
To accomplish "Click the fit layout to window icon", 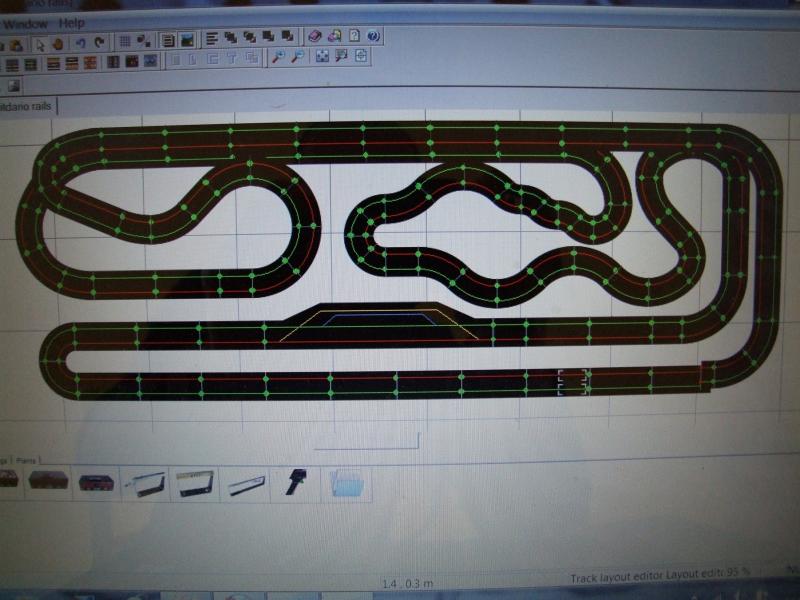I will click(322, 57).
